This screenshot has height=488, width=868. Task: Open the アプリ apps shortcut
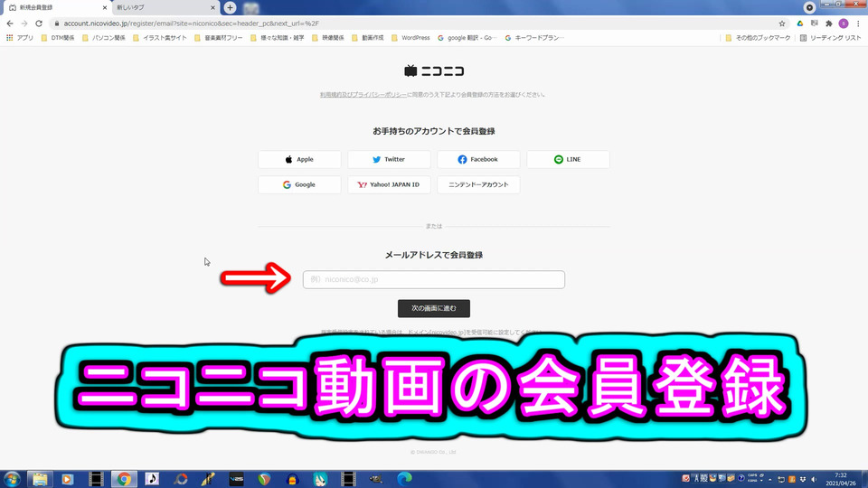(x=19, y=38)
